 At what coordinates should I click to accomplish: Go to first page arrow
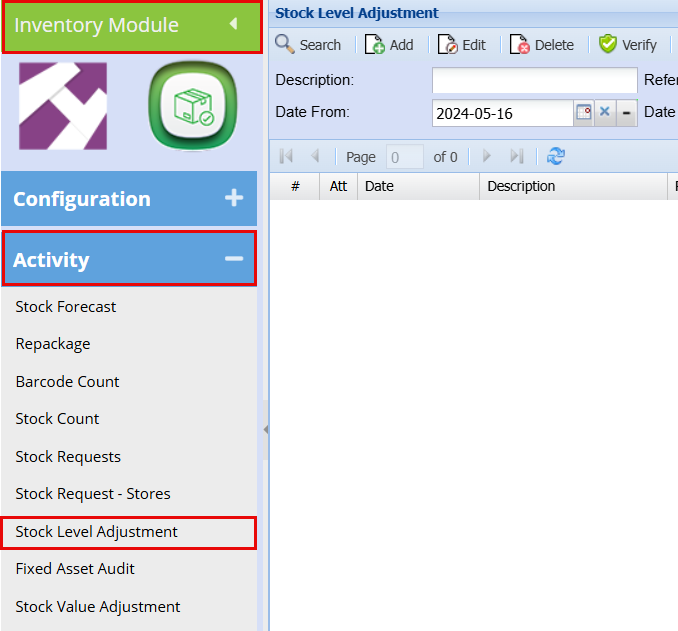286,156
